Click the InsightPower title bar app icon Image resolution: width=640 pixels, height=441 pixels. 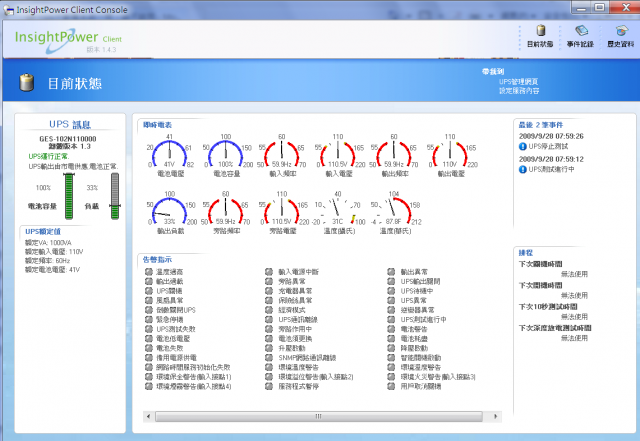8,10
